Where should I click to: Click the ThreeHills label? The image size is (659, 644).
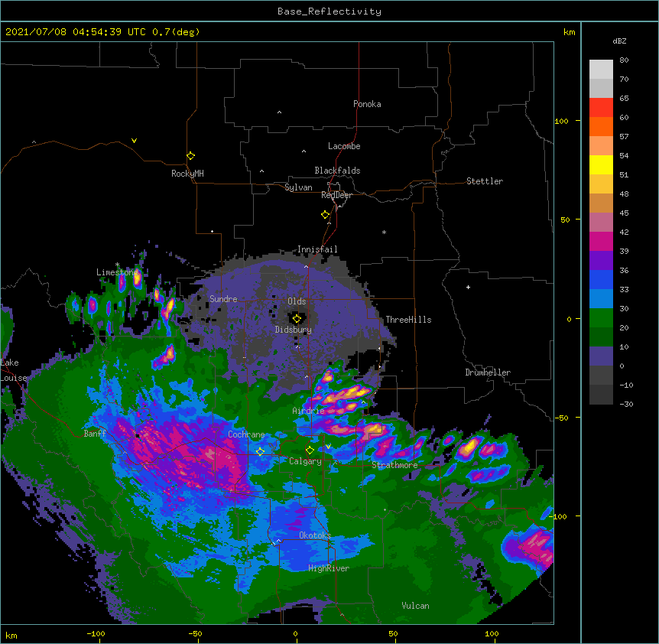point(408,320)
